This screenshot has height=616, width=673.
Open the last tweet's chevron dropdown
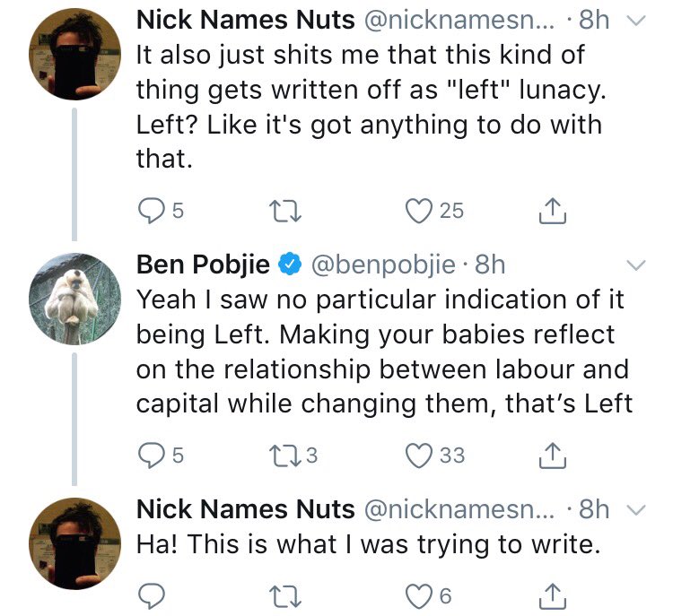click(x=634, y=510)
